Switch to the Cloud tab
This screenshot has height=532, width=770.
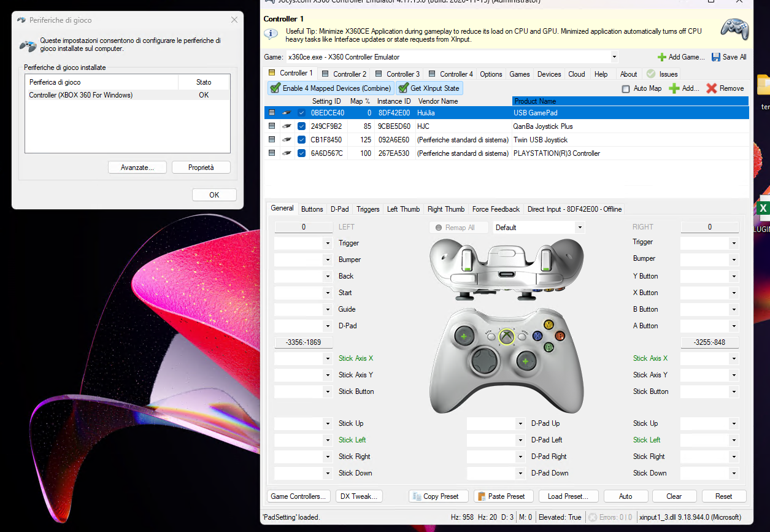[x=577, y=74]
